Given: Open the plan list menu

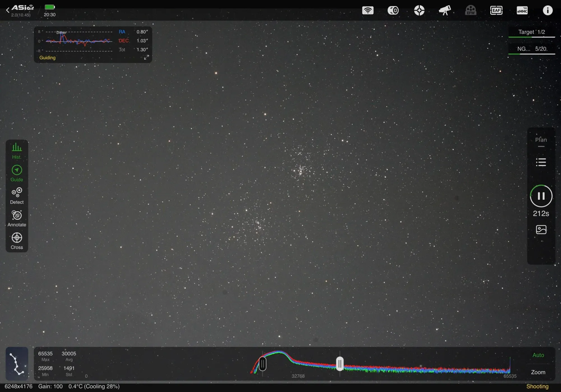Looking at the screenshot, I should tap(541, 162).
